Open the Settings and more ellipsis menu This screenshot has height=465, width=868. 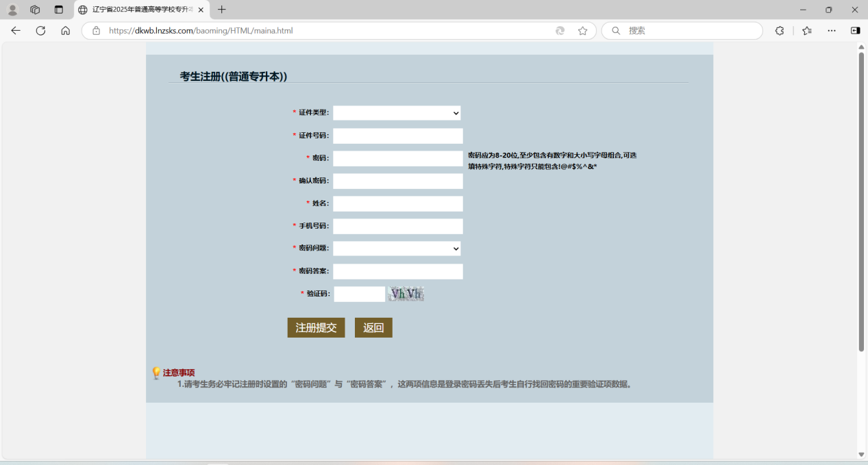pos(832,31)
